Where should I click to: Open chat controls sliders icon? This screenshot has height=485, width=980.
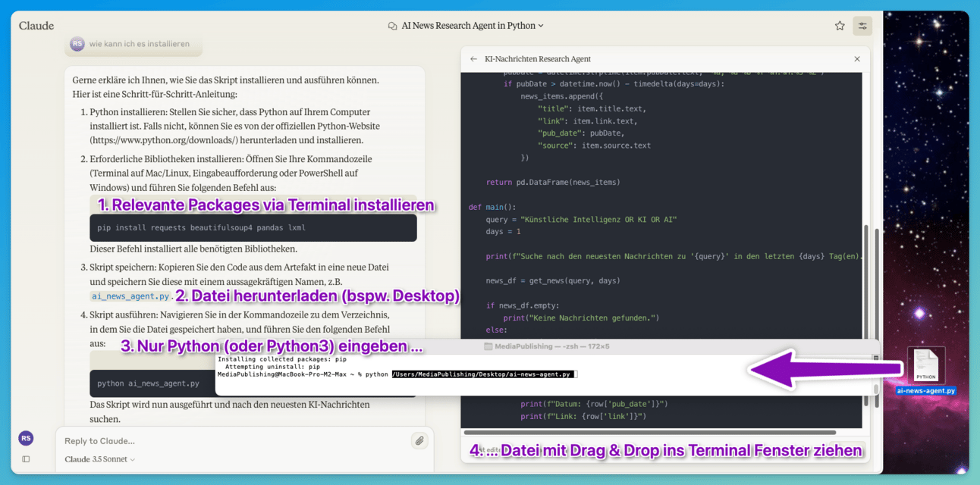(x=862, y=26)
